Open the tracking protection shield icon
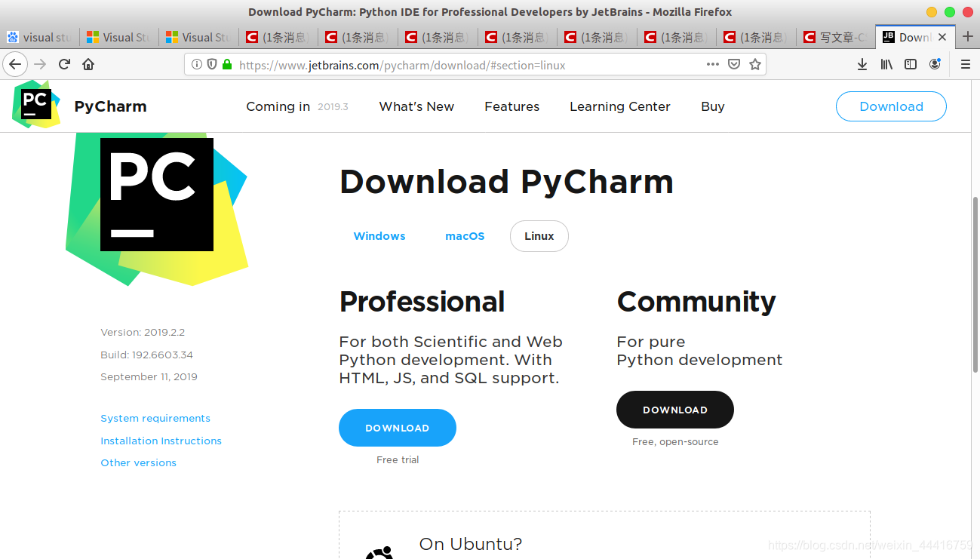 pyautogui.click(x=212, y=65)
